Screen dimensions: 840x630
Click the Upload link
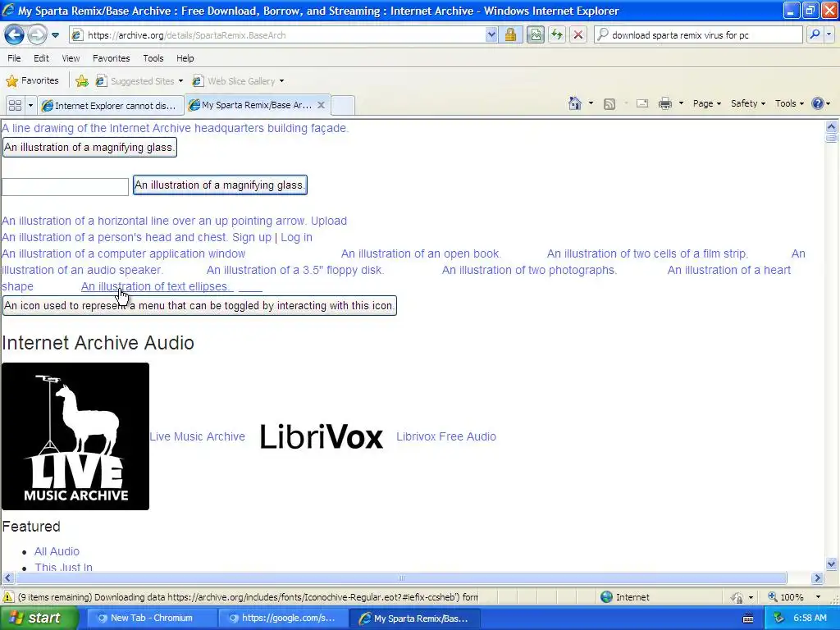(x=328, y=221)
